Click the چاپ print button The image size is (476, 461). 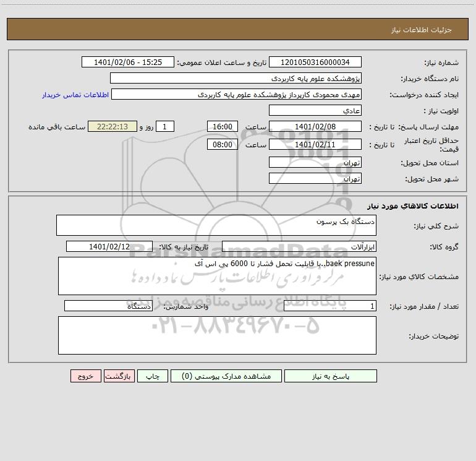coord(153,376)
